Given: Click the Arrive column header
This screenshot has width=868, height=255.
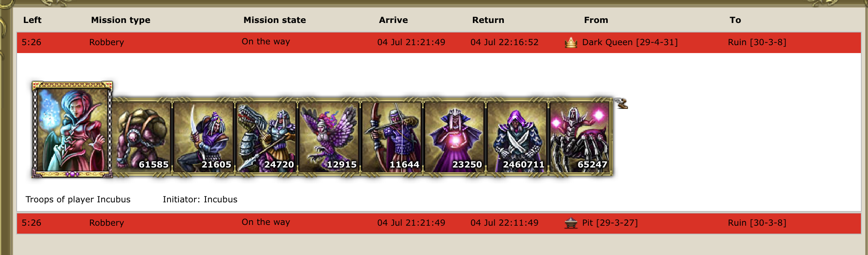Looking at the screenshot, I should [x=393, y=20].
